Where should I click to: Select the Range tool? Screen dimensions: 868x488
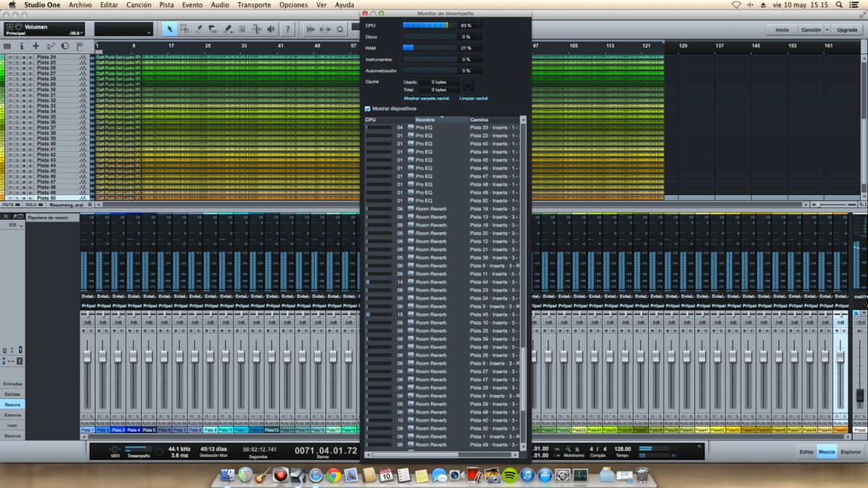[184, 29]
